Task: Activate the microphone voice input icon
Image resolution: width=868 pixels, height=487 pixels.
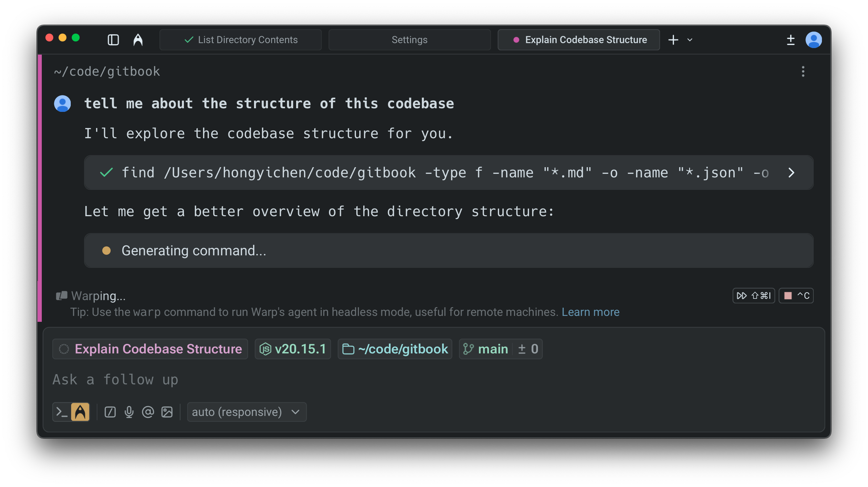Action: click(129, 412)
